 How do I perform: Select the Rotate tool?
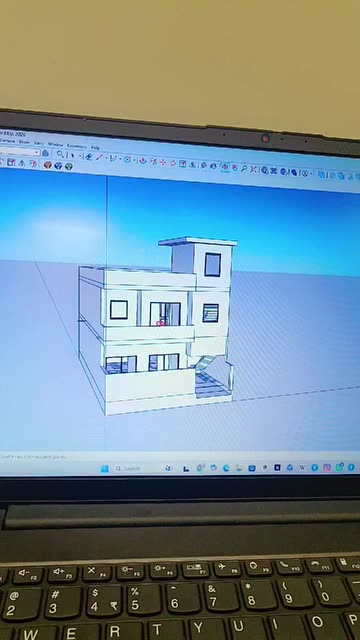pyautogui.click(x=173, y=163)
